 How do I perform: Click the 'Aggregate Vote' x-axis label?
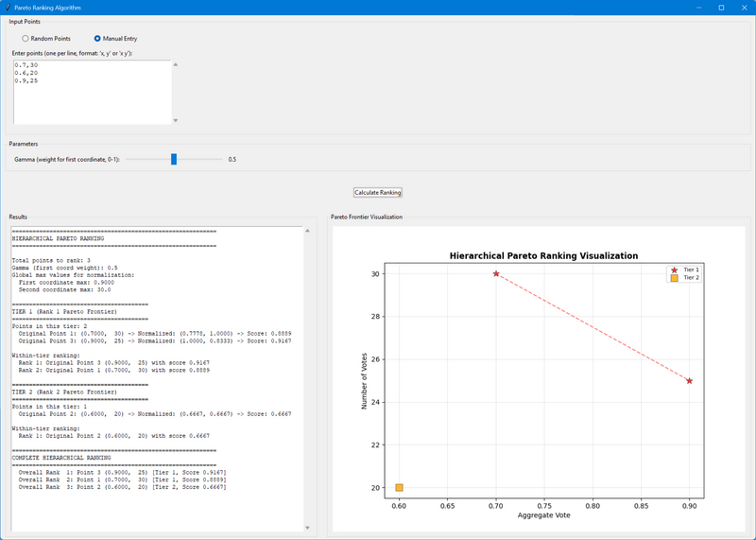[x=544, y=515]
